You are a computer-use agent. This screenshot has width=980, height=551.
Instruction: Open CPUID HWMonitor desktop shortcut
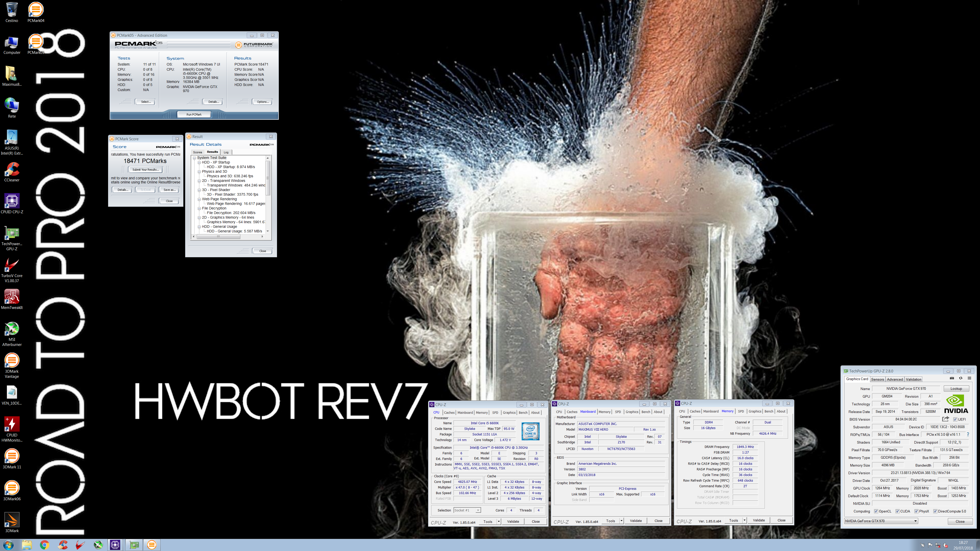coord(12,430)
